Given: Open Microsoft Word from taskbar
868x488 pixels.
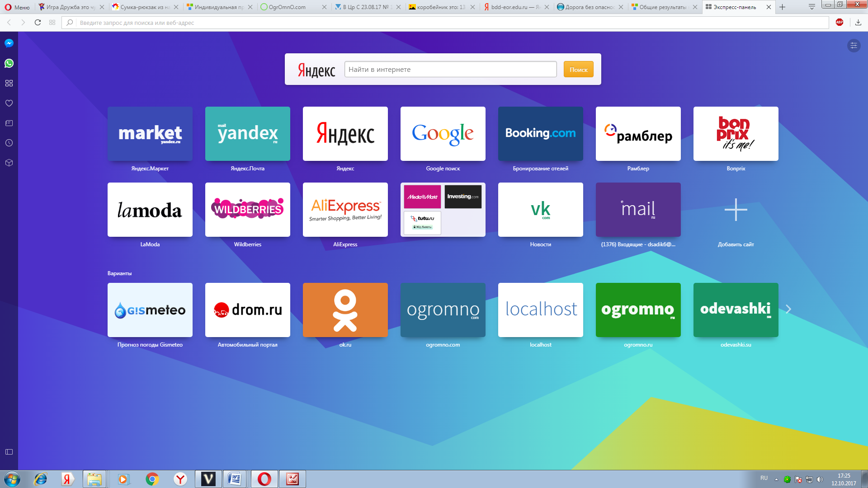Looking at the screenshot, I should click(235, 479).
